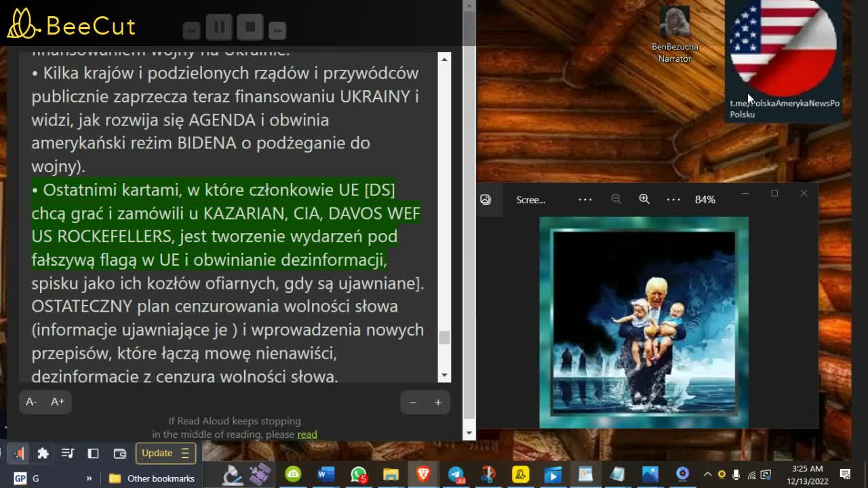Screen dimensions: 868x488
Task: Zoom out in the Photos viewer
Action: [616, 199]
